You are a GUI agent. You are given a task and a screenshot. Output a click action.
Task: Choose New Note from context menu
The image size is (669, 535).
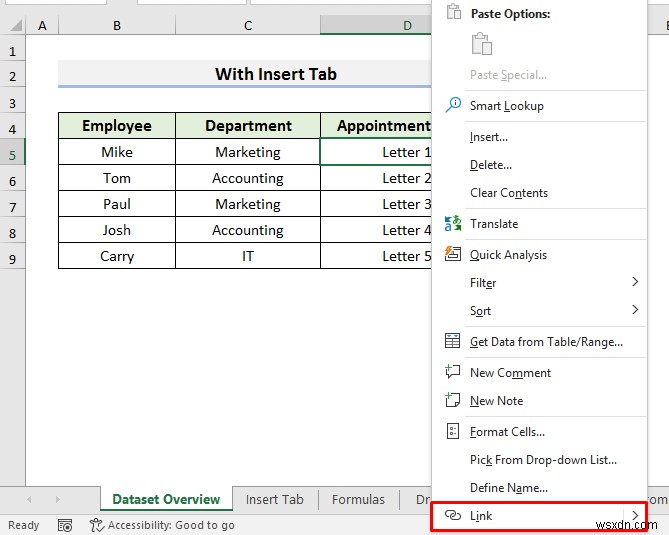(539, 401)
